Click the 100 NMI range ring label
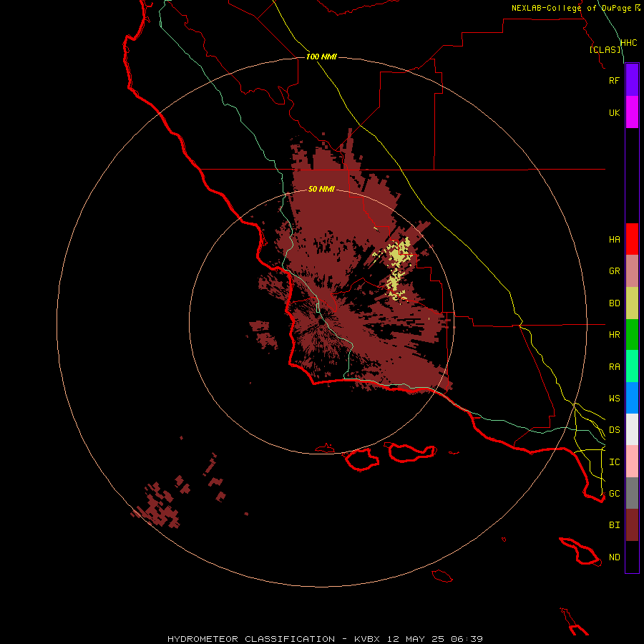Screen dimensions: 644x644 (x=321, y=57)
